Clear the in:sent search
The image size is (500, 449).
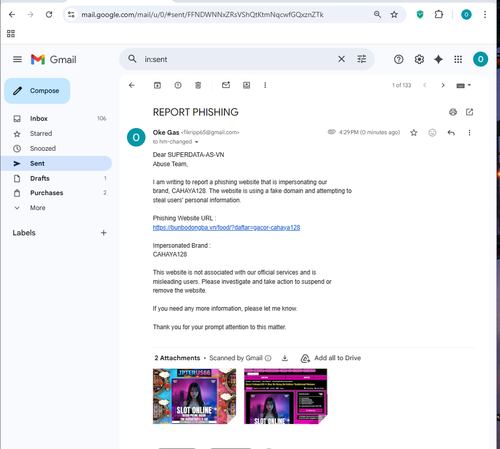(x=341, y=59)
